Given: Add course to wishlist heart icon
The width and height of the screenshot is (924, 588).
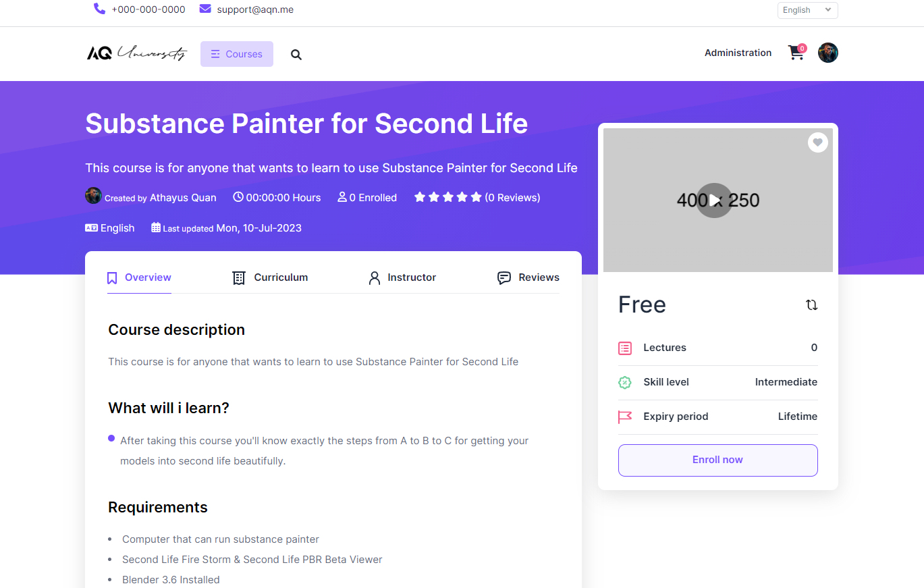Looking at the screenshot, I should coord(818,142).
